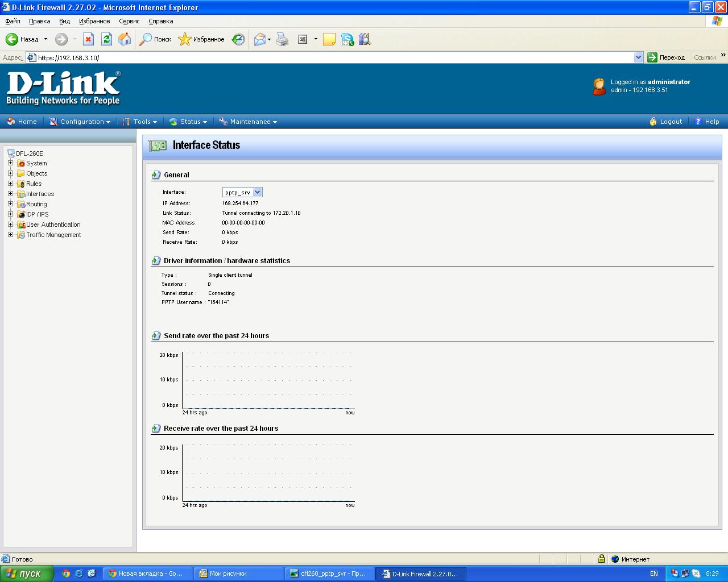The width and height of the screenshot is (728, 582).
Task: Go to the D-Link Home page
Action: click(22, 122)
